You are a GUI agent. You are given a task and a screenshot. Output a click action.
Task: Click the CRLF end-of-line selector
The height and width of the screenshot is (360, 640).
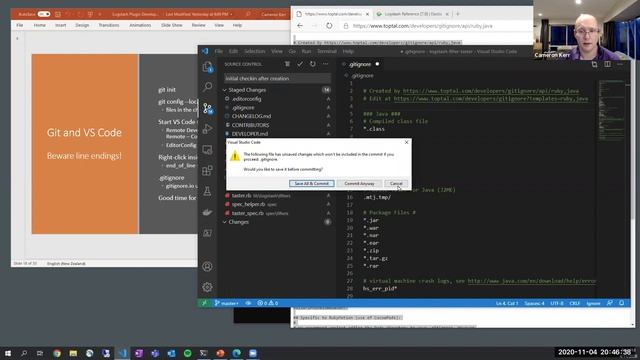(575, 303)
